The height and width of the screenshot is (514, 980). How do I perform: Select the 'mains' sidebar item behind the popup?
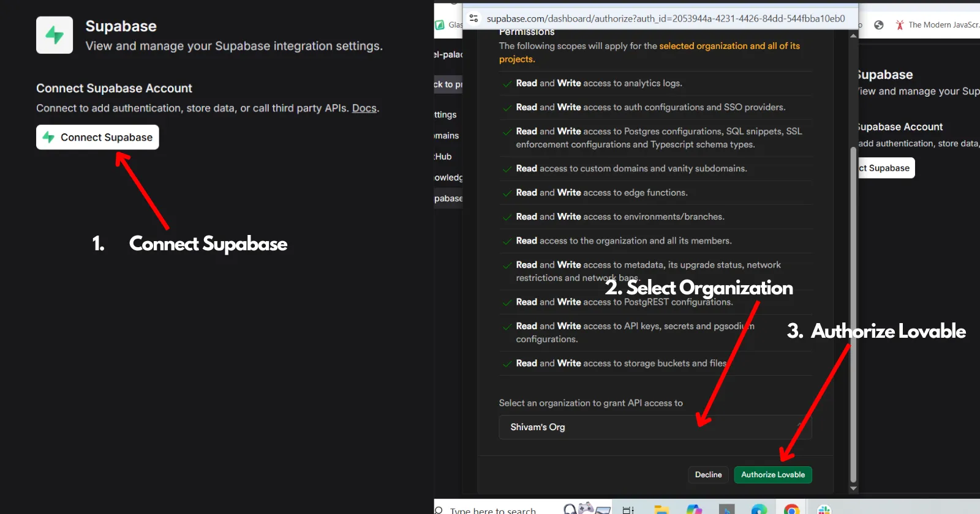pos(447,136)
